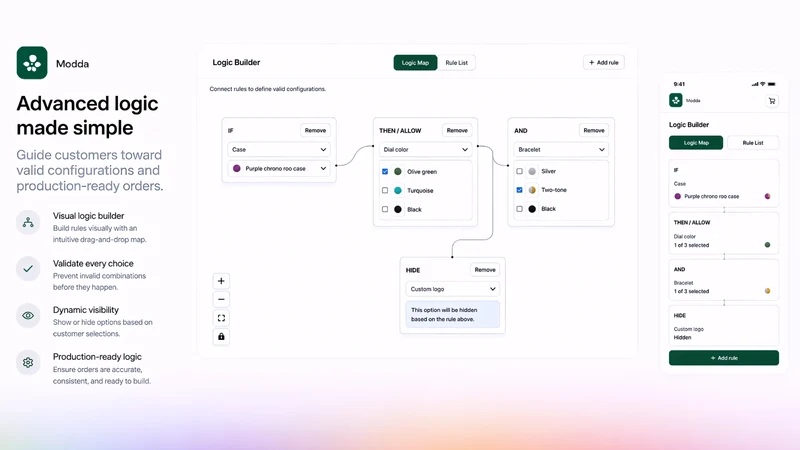Click 'Connect rules to define valid configurations.' text

point(267,89)
